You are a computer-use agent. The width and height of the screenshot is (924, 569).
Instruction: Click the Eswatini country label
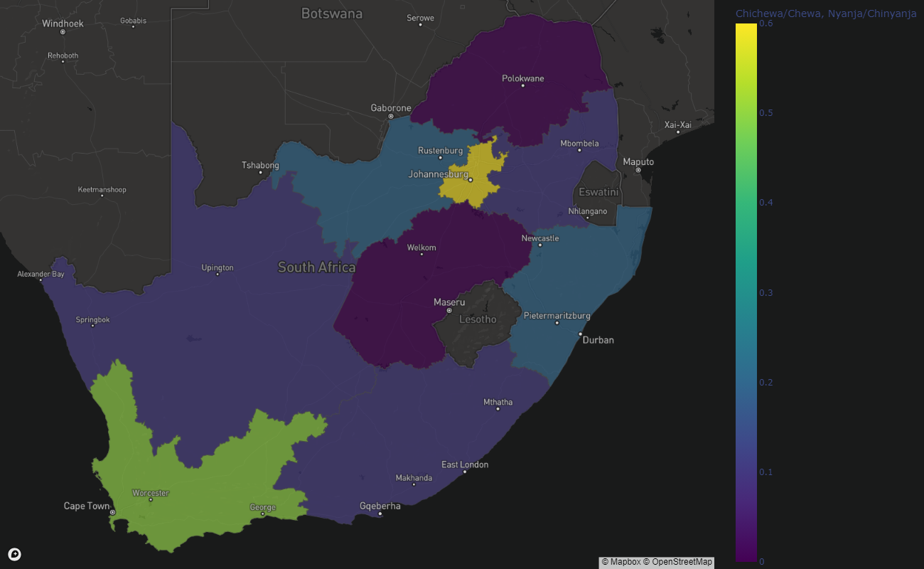point(598,192)
